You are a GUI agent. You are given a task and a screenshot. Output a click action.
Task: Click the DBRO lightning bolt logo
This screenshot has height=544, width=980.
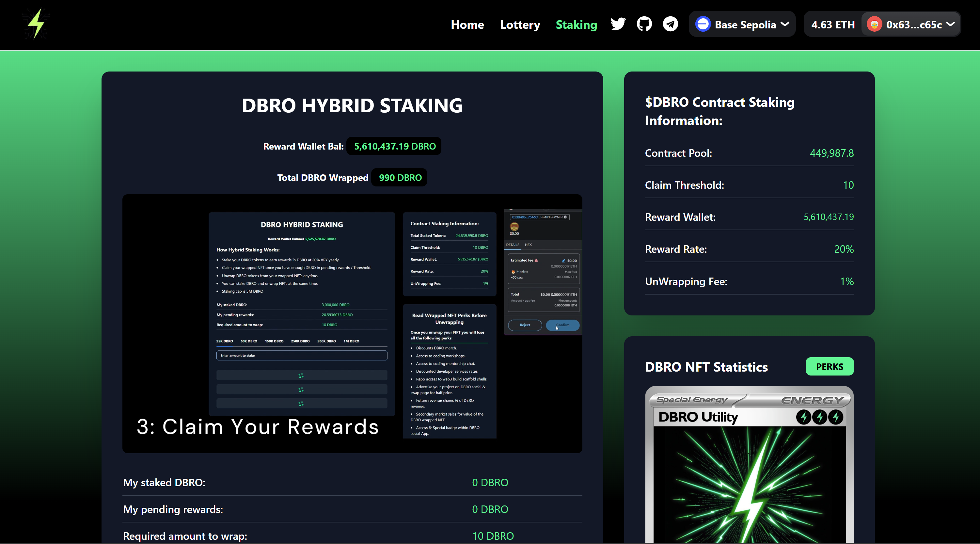[36, 24]
